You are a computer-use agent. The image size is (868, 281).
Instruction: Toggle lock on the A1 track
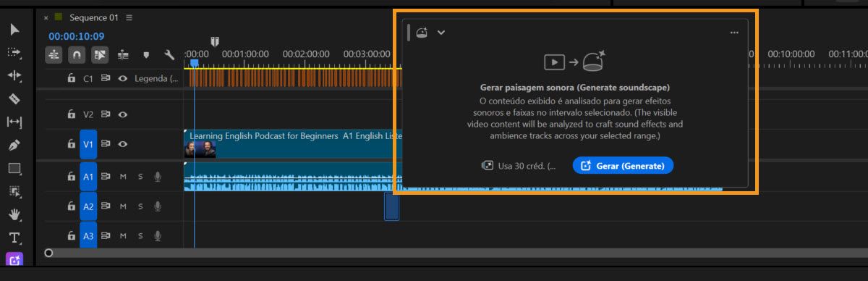point(71,176)
